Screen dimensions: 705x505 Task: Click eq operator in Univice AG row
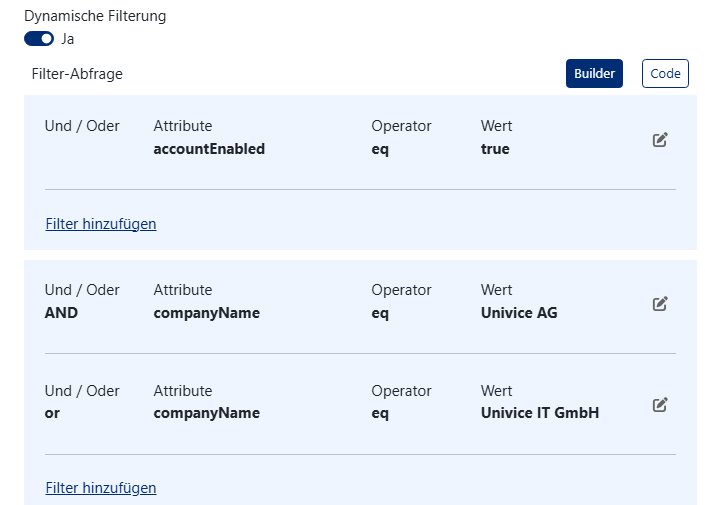click(380, 313)
